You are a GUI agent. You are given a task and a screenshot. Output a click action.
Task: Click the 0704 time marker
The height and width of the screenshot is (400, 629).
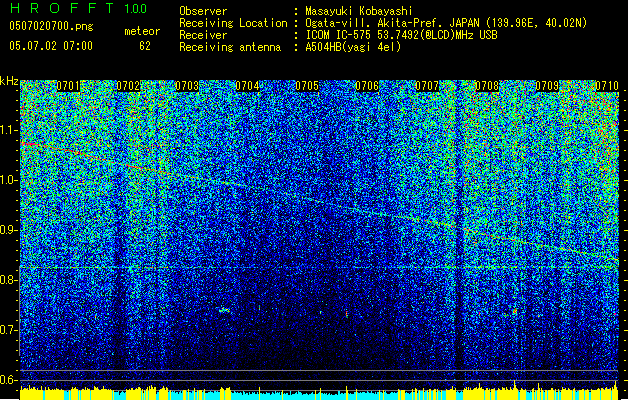point(247,86)
